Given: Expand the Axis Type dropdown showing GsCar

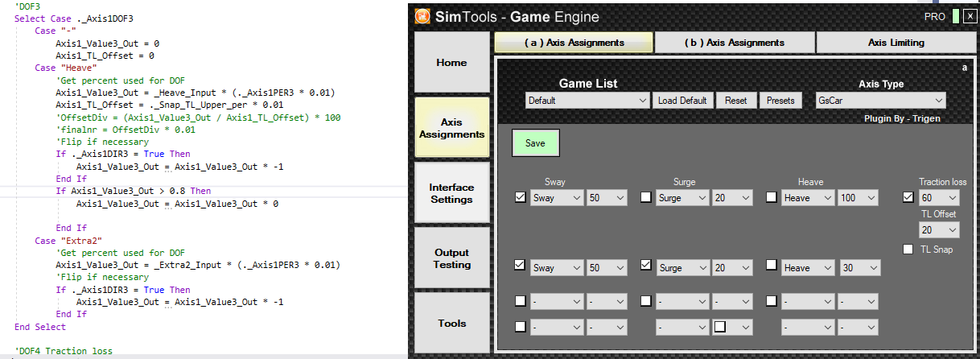Looking at the screenshot, I should [881, 101].
